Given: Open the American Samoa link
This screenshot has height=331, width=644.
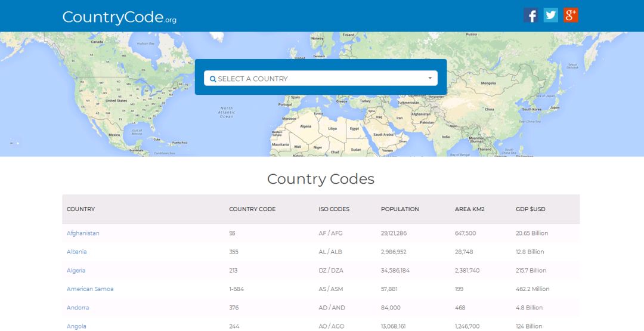Looking at the screenshot, I should click(x=90, y=289).
